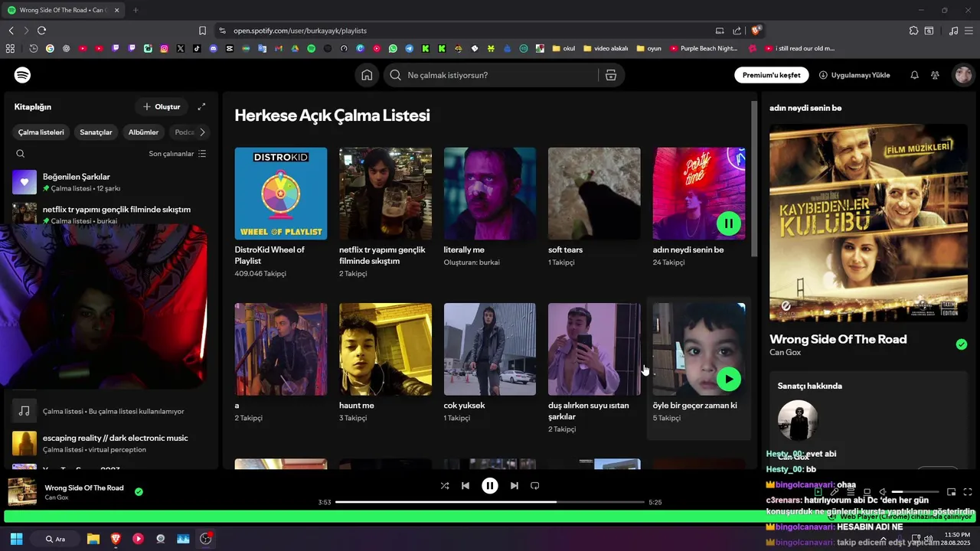Open the WhatsApp bookmark icon
The height and width of the screenshot is (551, 980).
coord(393,48)
